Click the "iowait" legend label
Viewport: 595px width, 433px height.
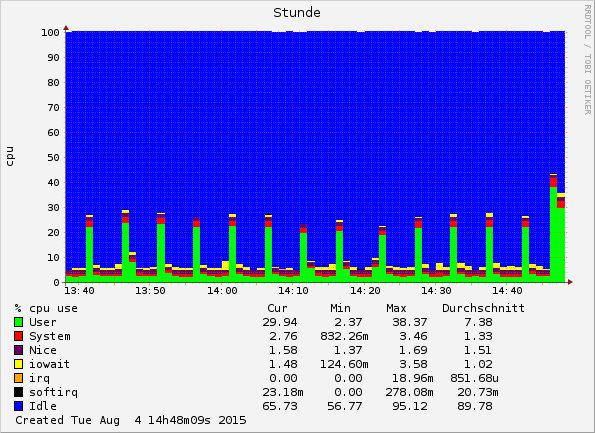pos(50,364)
